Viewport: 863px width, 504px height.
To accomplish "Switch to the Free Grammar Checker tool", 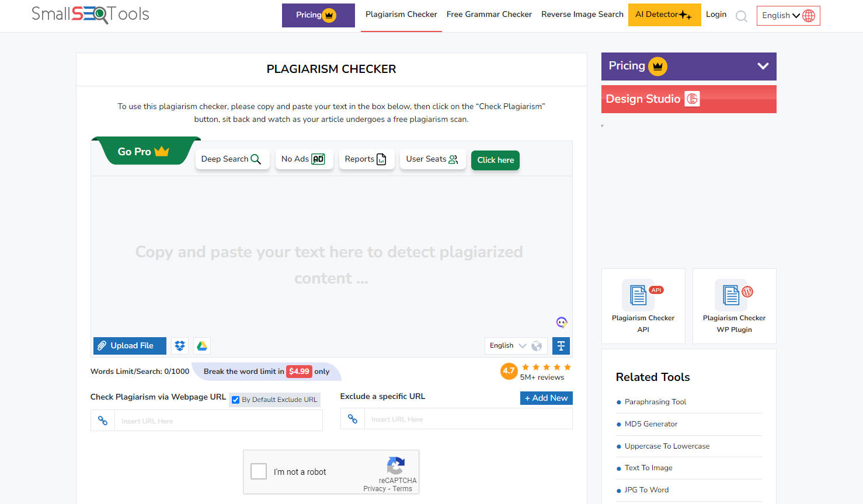I will [x=489, y=14].
